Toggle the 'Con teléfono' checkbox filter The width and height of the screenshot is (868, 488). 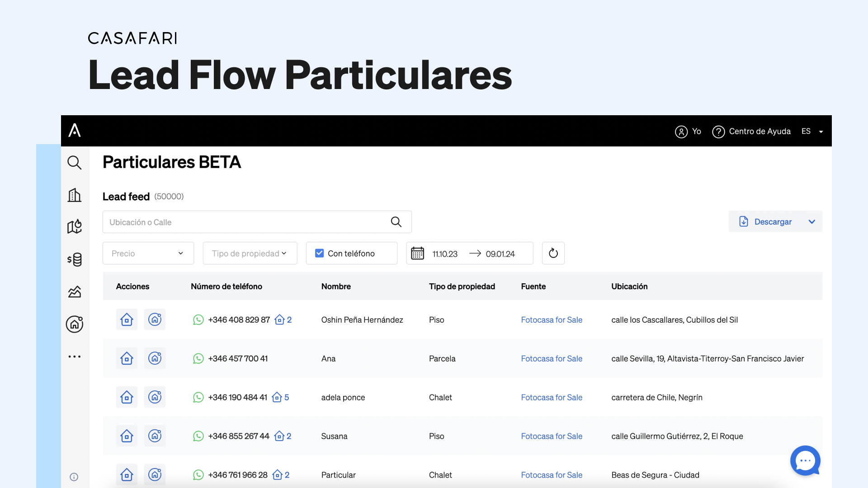point(319,253)
